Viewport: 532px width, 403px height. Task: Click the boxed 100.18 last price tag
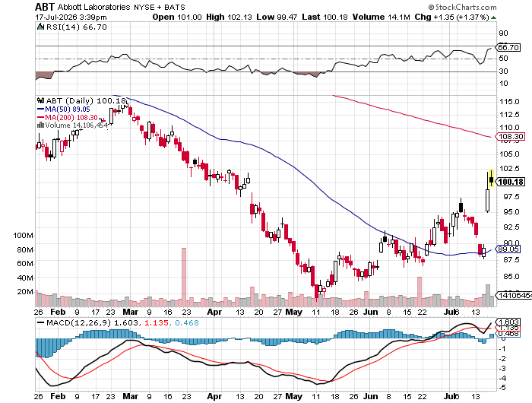[x=511, y=182]
